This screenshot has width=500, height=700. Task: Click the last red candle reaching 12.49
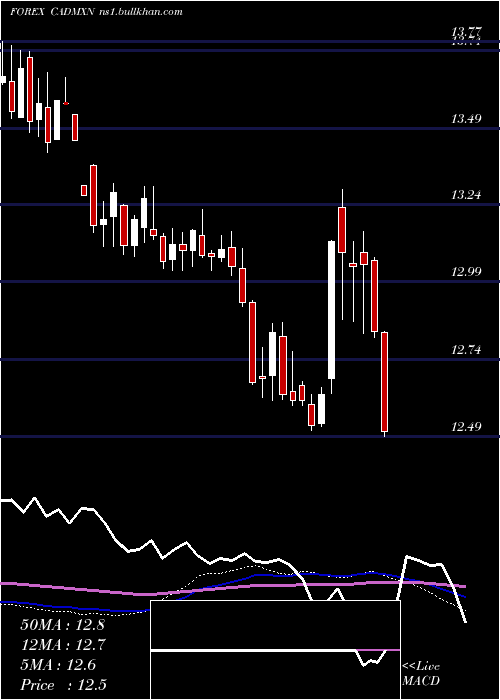tap(384, 382)
